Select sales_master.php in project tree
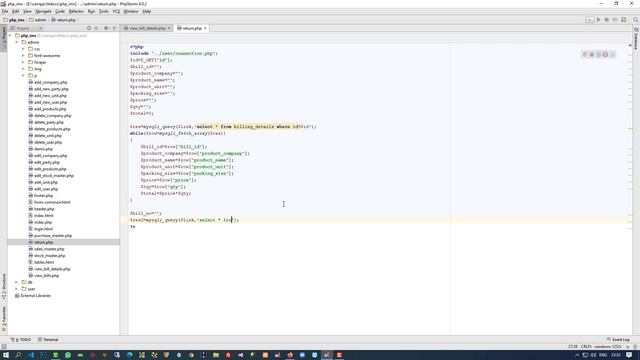This screenshot has height=360, width=640. pos(46,249)
